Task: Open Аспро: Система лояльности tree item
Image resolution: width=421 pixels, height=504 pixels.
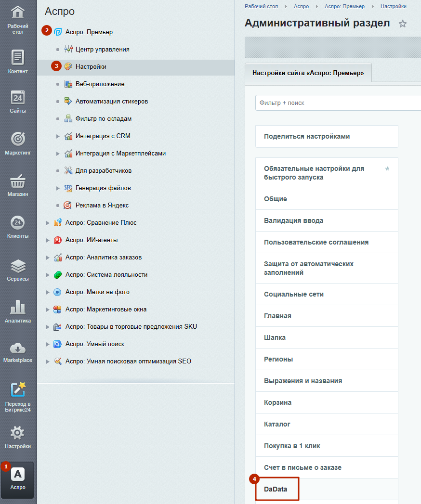Action: (106, 275)
